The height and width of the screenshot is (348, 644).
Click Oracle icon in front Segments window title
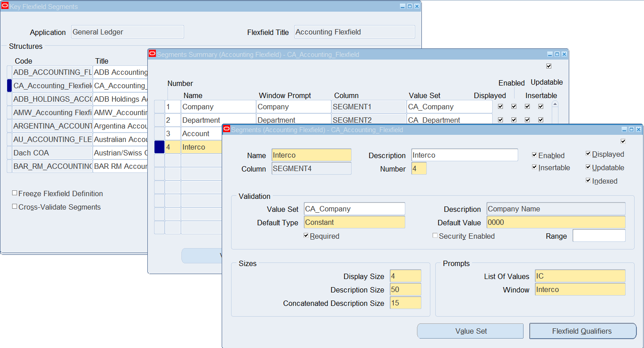point(227,129)
